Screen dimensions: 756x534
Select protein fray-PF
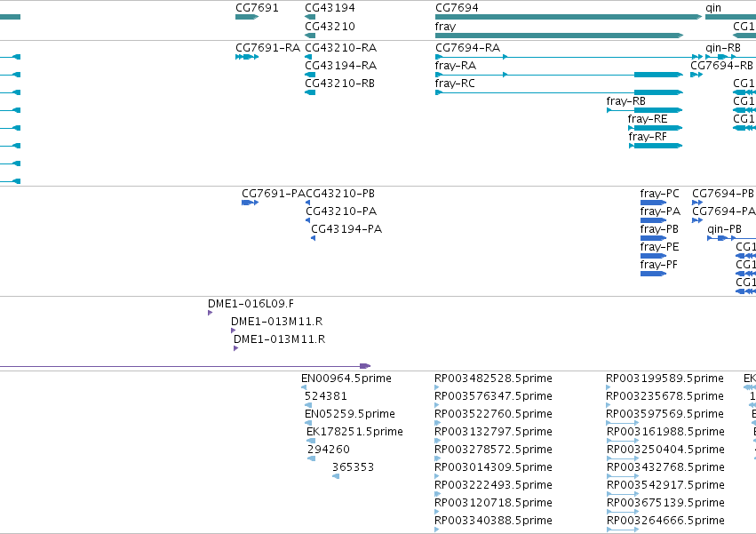(x=653, y=274)
